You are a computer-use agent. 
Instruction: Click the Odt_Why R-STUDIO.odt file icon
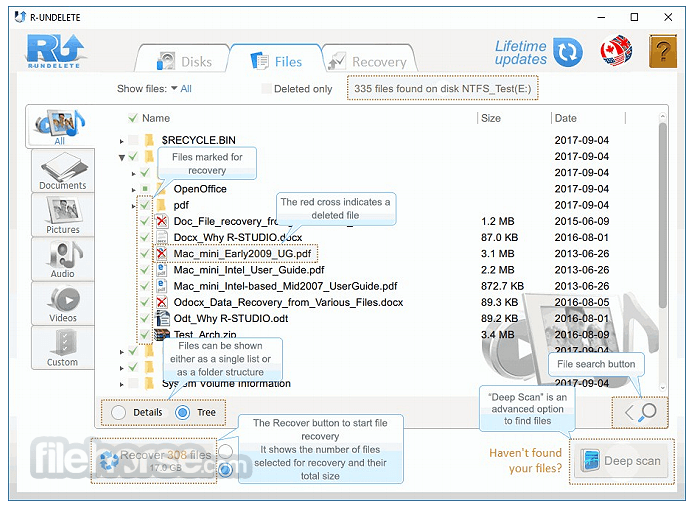point(162,318)
